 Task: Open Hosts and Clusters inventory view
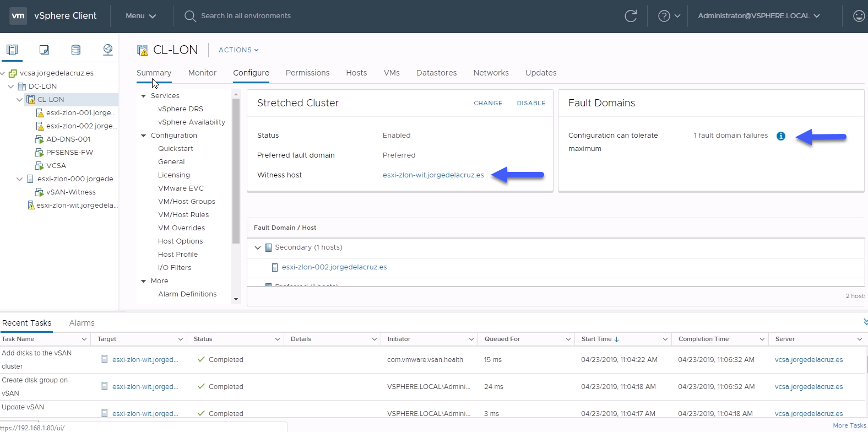(12, 50)
